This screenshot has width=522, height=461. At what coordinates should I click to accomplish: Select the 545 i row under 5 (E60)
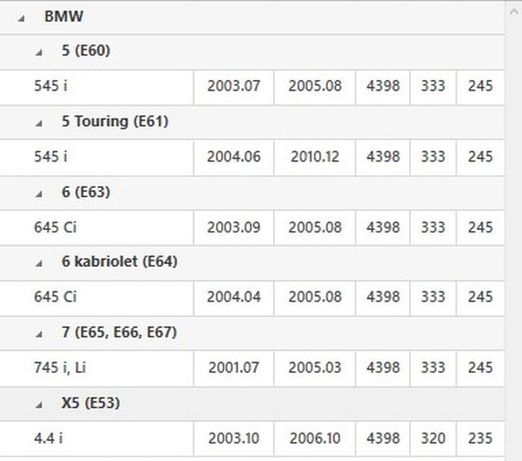coord(252,87)
